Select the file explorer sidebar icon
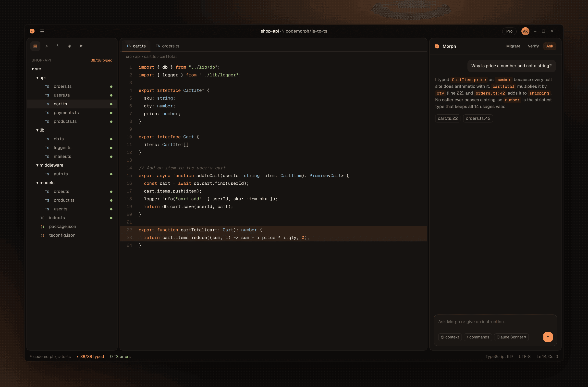The image size is (588, 387). [35, 46]
